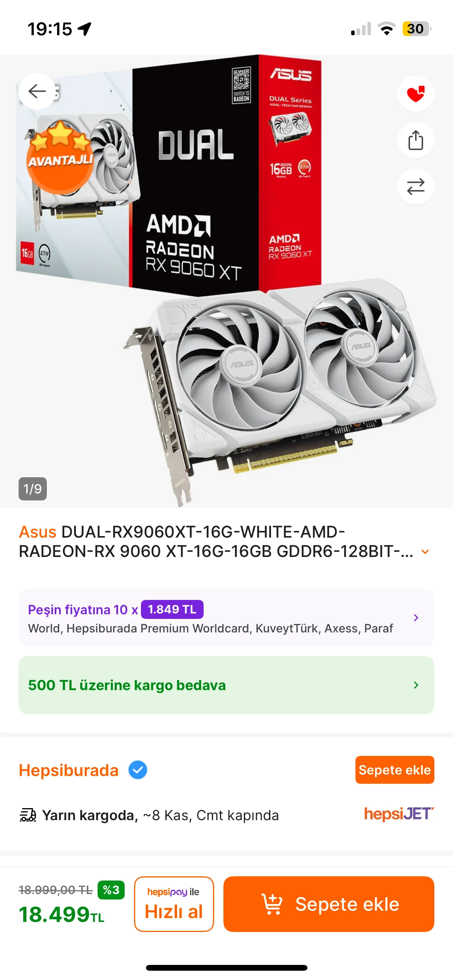Click the small Sepete ekle seller button

click(x=395, y=770)
